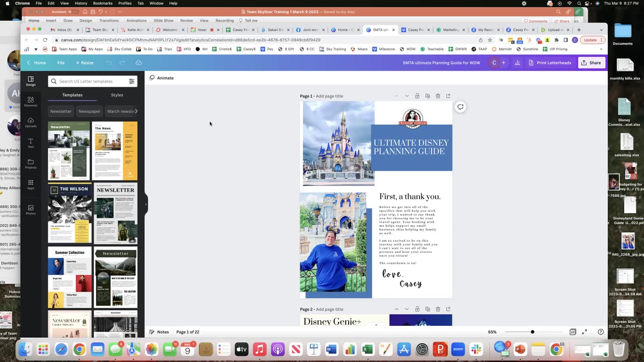
Task: Click Print Letterheads button
Action: [x=549, y=63]
